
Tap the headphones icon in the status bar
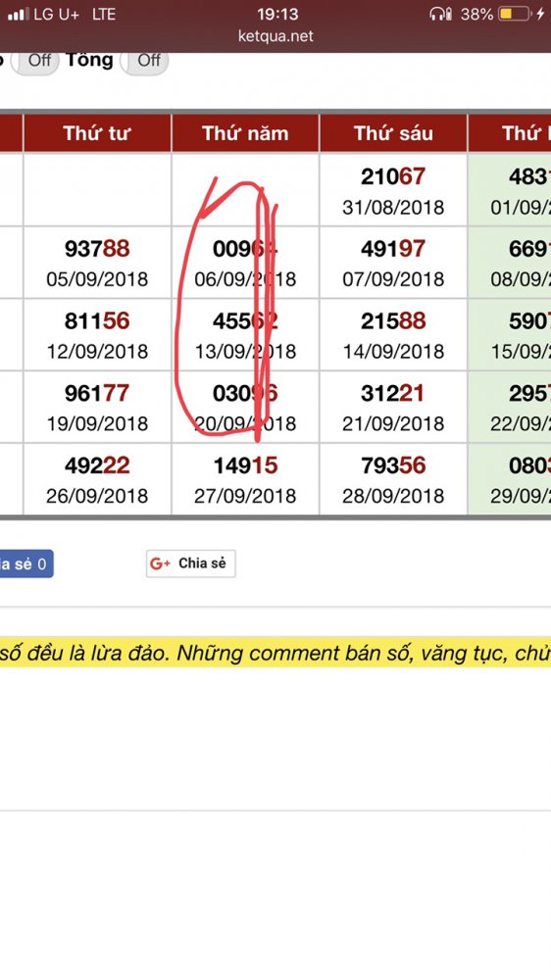[x=440, y=14]
